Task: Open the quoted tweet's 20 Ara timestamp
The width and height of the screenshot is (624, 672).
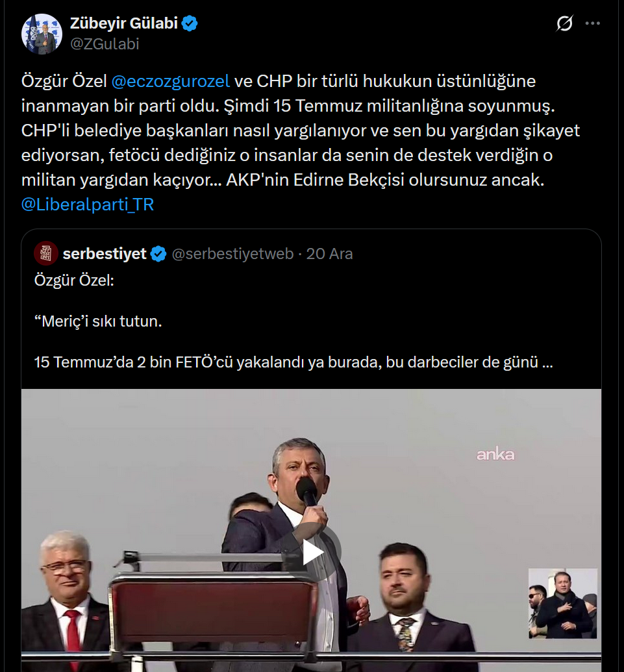Action: (329, 254)
